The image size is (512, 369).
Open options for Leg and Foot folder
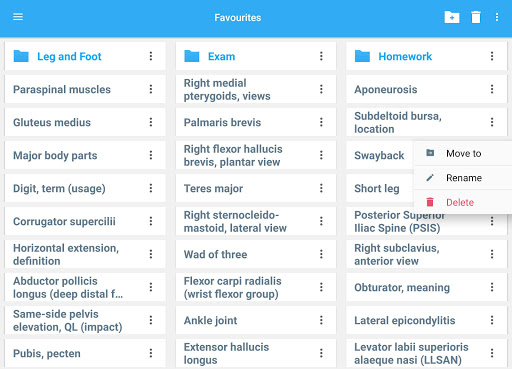151,56
